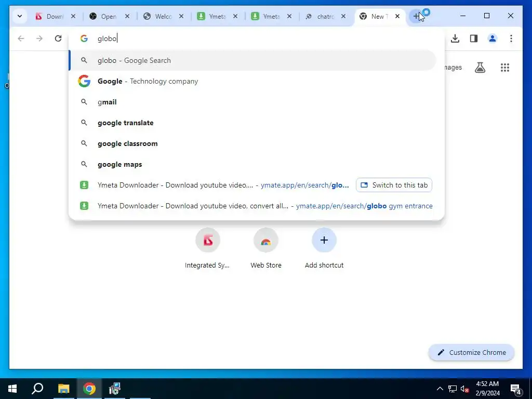Choose the google translate suggestion
The height and width of the screenshot is (399, 532).
[253, 123]
